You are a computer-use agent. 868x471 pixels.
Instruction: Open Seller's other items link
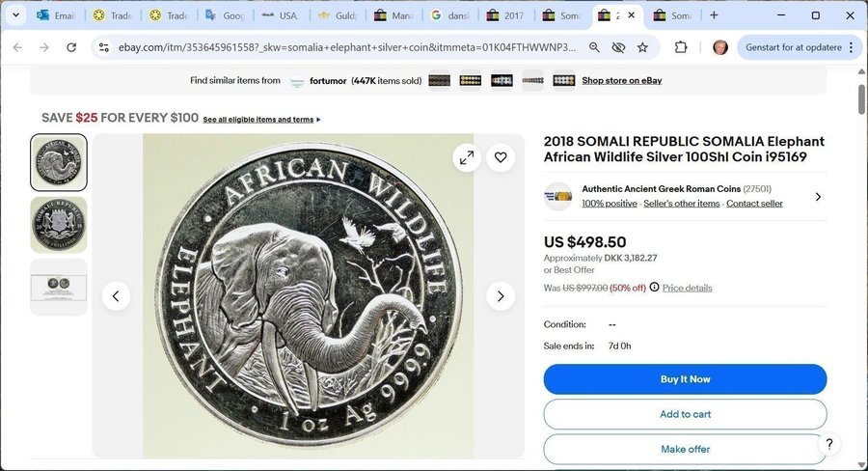click(682, 204)
